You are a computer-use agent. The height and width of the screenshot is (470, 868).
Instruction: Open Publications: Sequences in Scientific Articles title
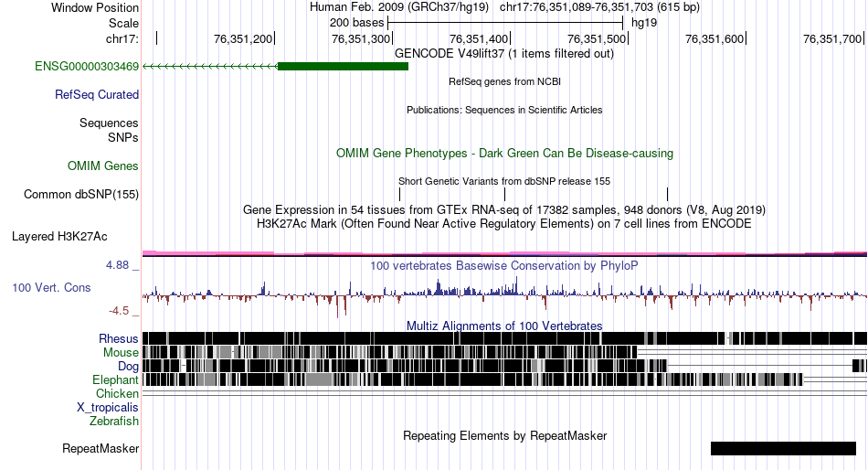pos(504,110)
